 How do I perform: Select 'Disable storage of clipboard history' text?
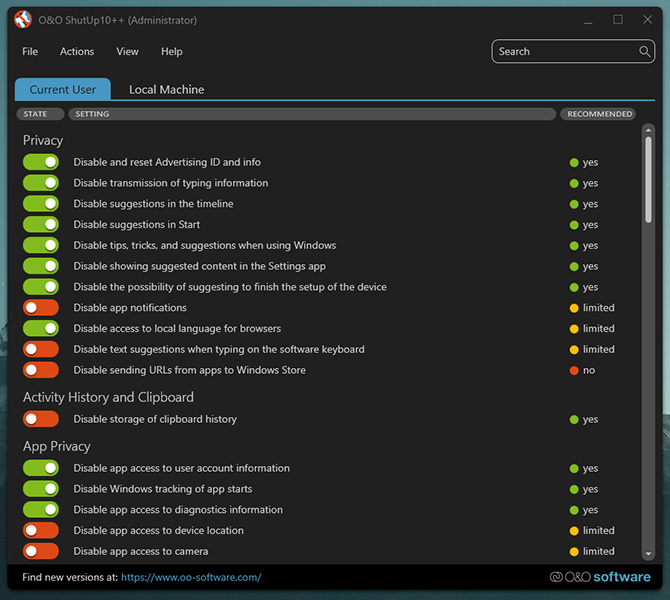click(155, 419)
